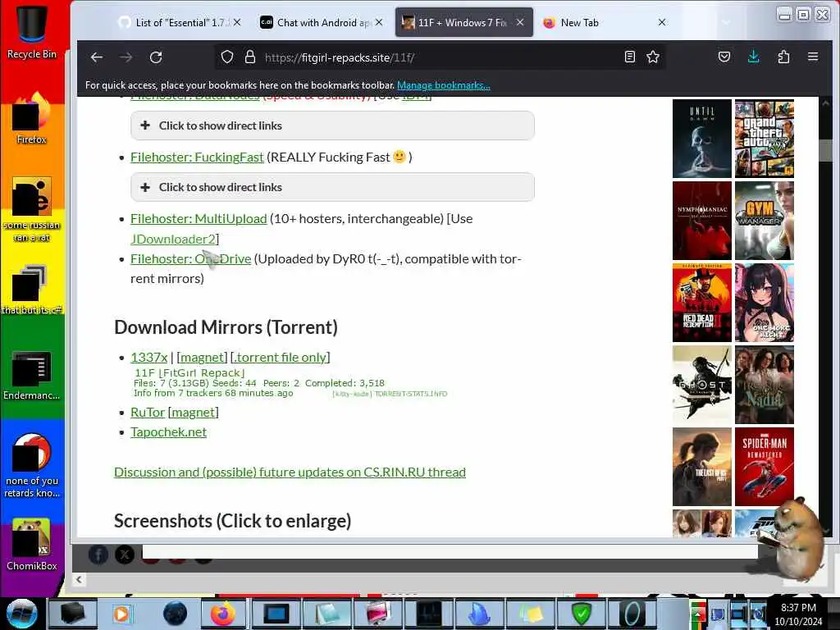Expand direct links under FuckingFast
The height and width of the screenshot is (630, 840).
332,187
